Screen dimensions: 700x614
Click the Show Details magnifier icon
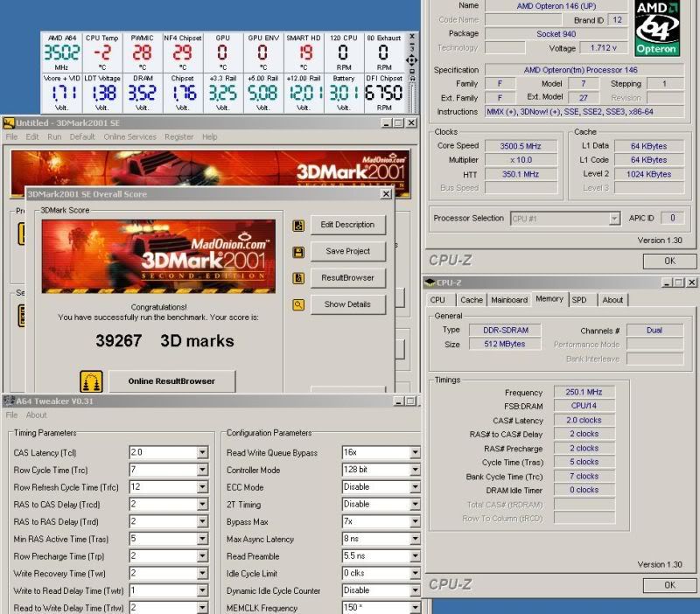(298, 304)
